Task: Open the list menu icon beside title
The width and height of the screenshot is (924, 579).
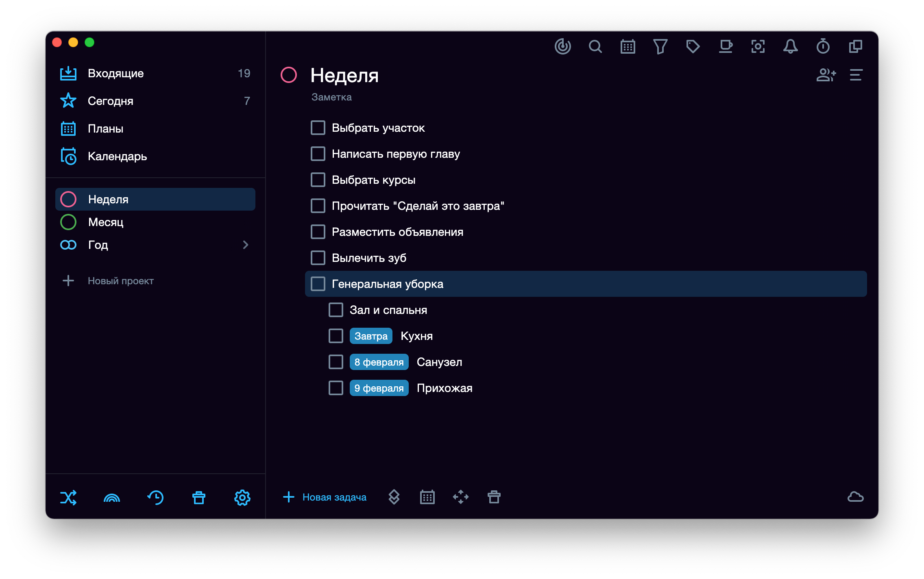Action: pos(856,75)
